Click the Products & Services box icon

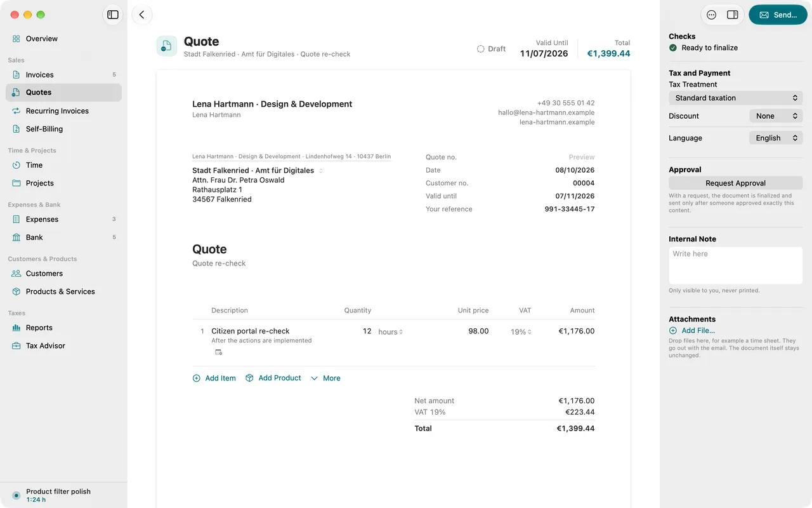pyautogui.click(x=16, y=292)
